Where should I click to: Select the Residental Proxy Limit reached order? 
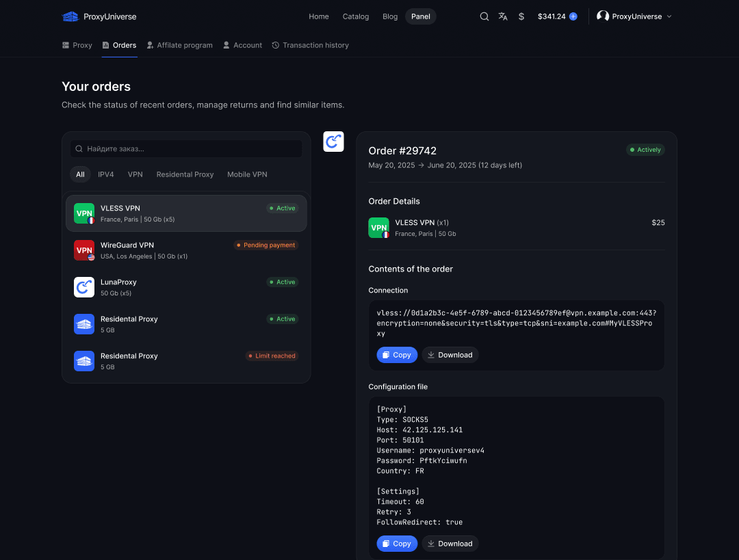(x=186, y=361)
